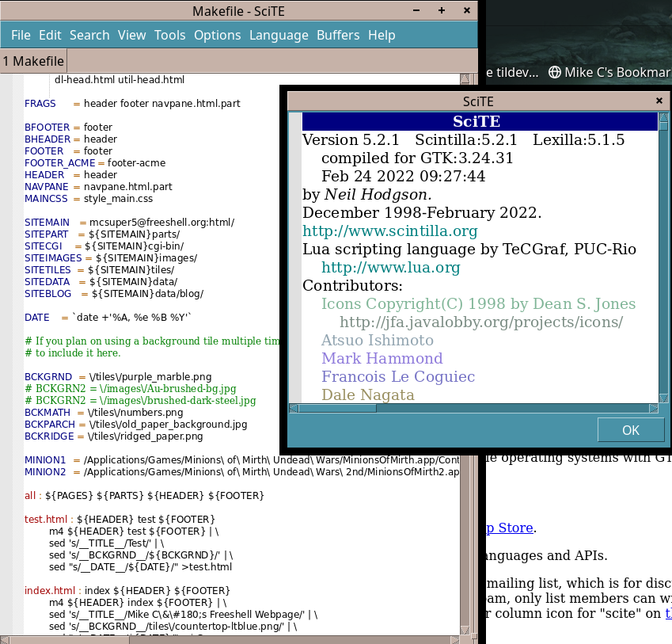Click the 'MINION1' variable name
The height and width of the screenshot is (644, 672).
[x=45, y=460]
